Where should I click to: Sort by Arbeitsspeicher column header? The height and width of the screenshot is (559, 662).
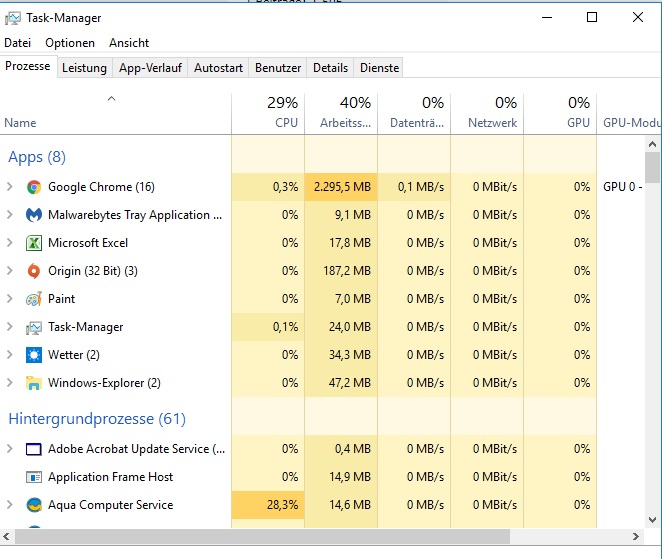pos(341,112)
